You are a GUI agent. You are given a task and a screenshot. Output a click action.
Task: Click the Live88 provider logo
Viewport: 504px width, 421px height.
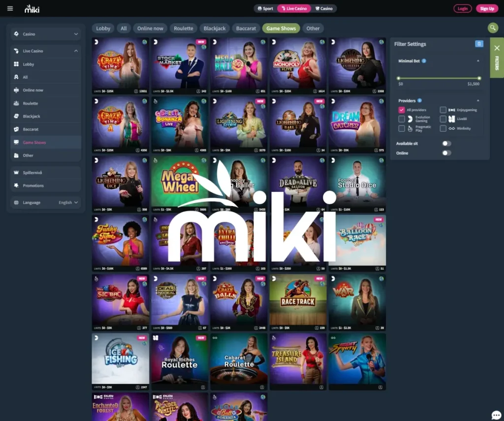[452, 119]
